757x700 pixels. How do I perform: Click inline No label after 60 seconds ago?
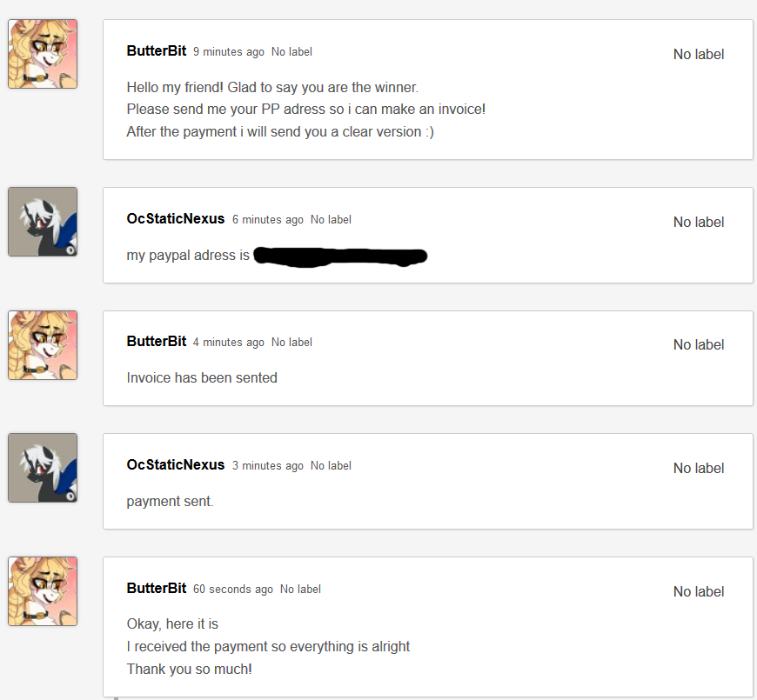(300, 589)
